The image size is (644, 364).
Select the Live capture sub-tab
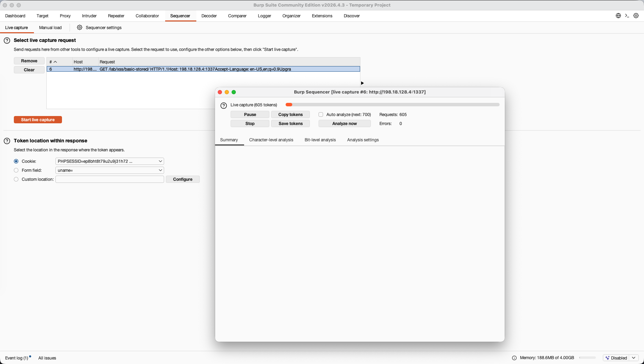[x=17, y=27]
